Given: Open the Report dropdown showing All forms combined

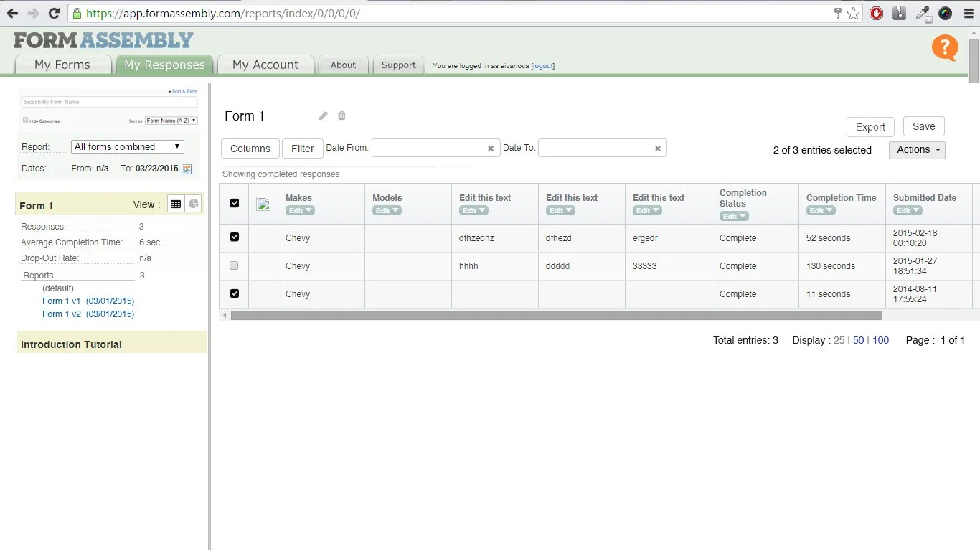Looking at the screenshot, I should [127, 146].
